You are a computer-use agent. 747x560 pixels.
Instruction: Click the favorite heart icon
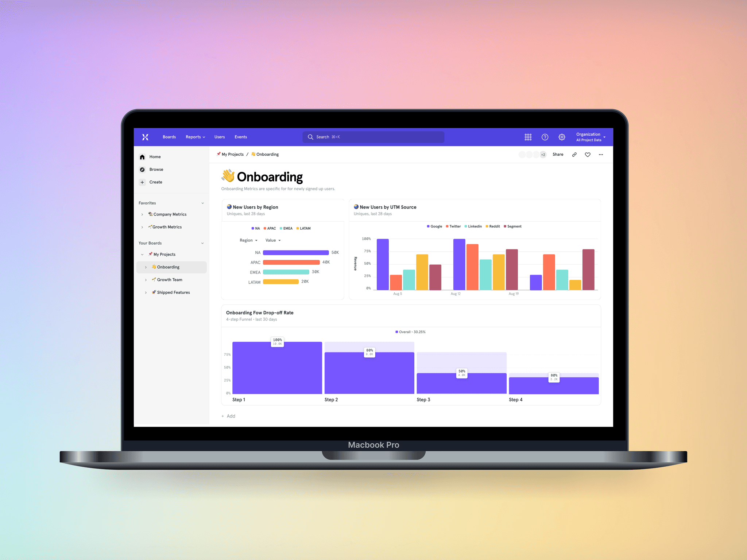(587, 153)
